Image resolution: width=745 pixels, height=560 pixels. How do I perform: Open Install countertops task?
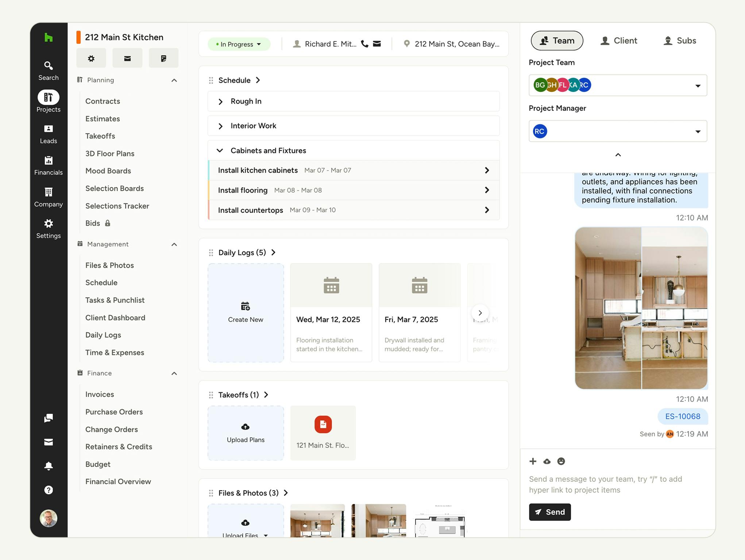point(354,210)
